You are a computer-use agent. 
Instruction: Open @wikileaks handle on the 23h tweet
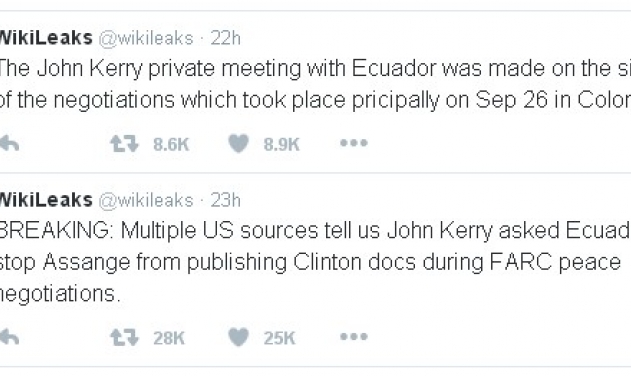(x=146, y=200)
